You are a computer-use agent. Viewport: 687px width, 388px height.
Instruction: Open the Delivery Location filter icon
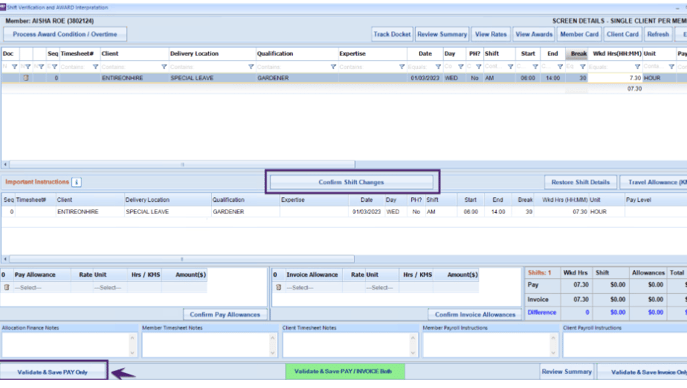(x=251, y=67)
